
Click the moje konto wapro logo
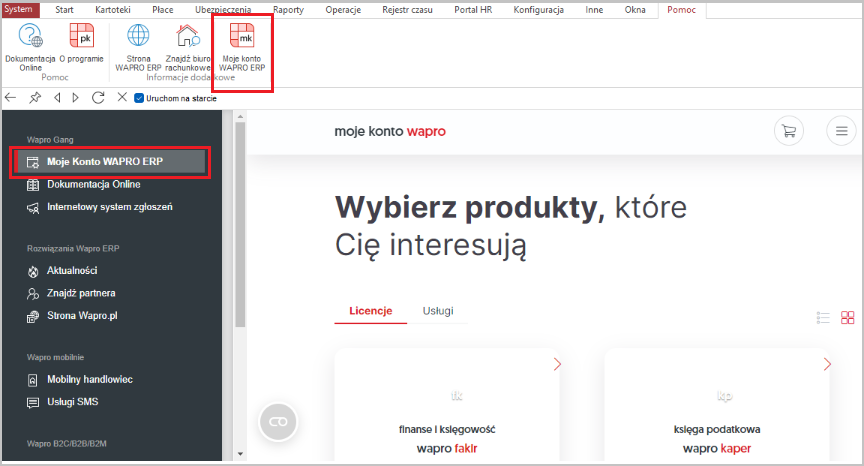click(x=390, y=131)
